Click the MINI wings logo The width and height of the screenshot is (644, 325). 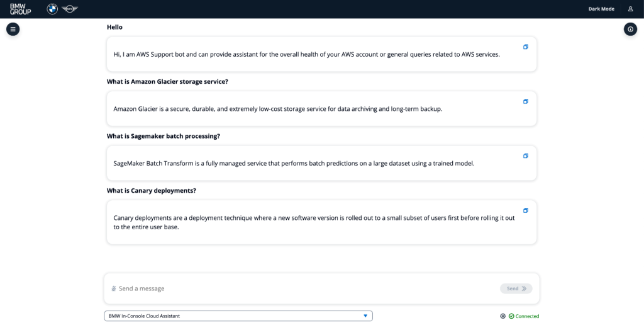coord(69,9)
